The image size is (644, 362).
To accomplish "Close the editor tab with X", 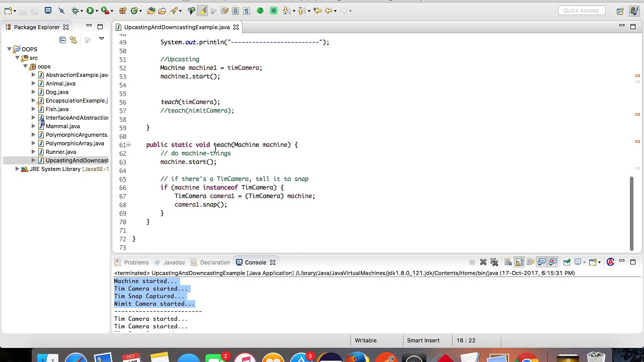I will (x=235, y=27).
